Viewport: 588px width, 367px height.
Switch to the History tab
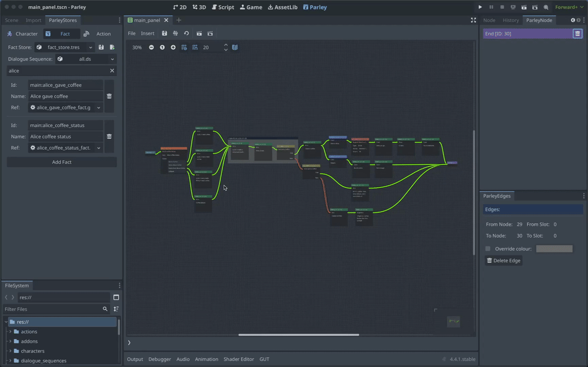click(511, 20)
